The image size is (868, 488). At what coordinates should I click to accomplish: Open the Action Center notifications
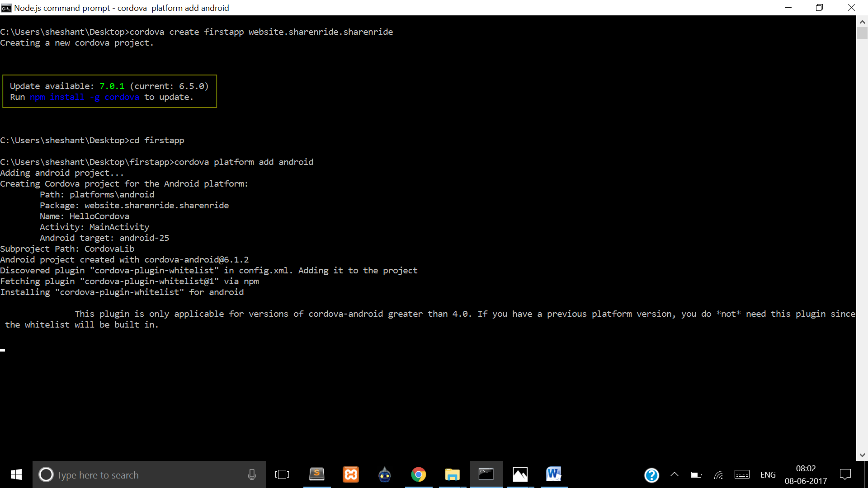[x=845, y=474]
